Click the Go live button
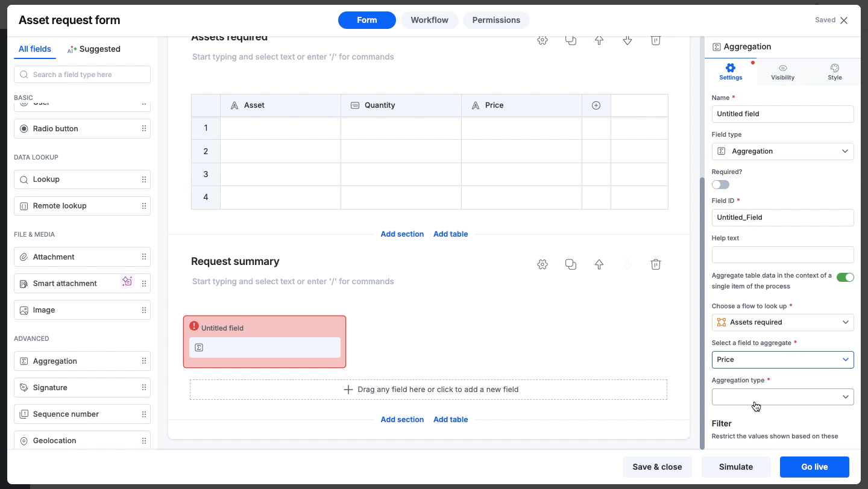The image size is (868, 489). point(814,467)
